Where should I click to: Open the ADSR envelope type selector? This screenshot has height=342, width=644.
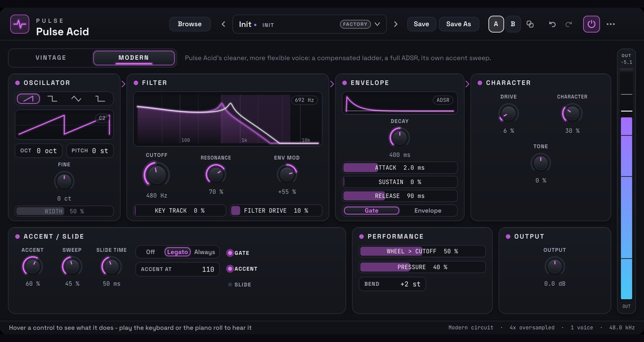coord(443,100)
